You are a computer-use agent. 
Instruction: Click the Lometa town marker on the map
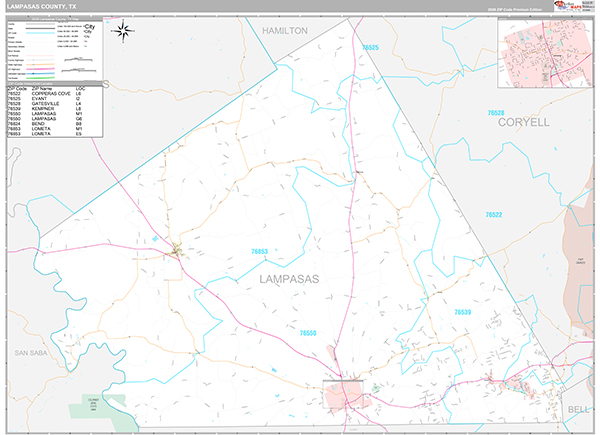[x=178, y=250]
